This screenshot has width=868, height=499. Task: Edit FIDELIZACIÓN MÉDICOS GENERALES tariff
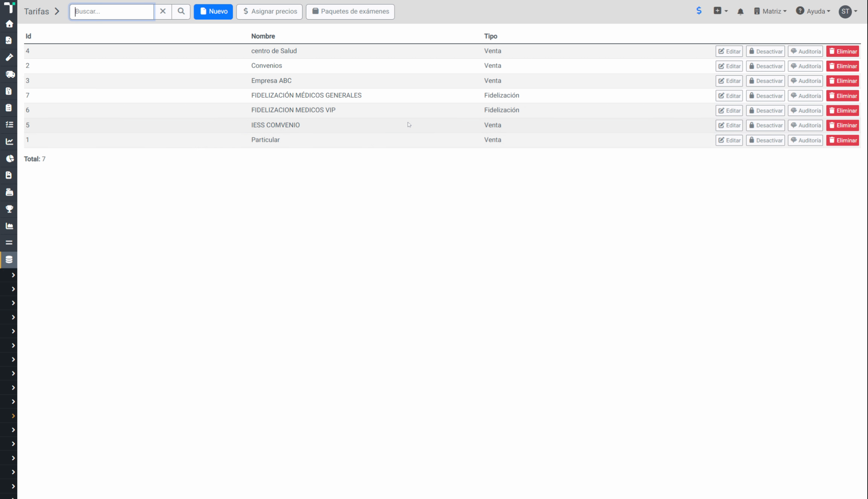click(x=729, y=96)
